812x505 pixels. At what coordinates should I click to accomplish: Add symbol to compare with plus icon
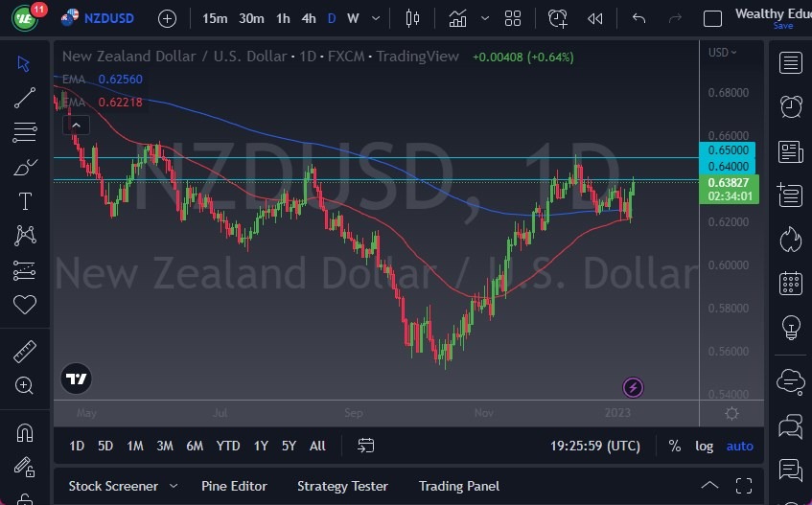tap(167, 19)
